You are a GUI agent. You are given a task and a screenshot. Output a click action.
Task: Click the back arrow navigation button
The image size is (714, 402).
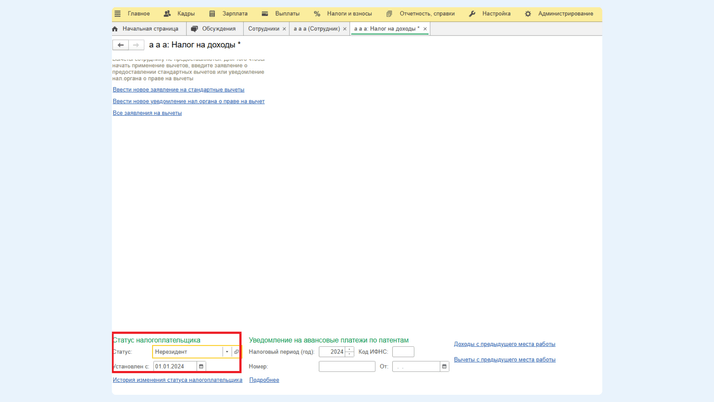click(120, 45)
